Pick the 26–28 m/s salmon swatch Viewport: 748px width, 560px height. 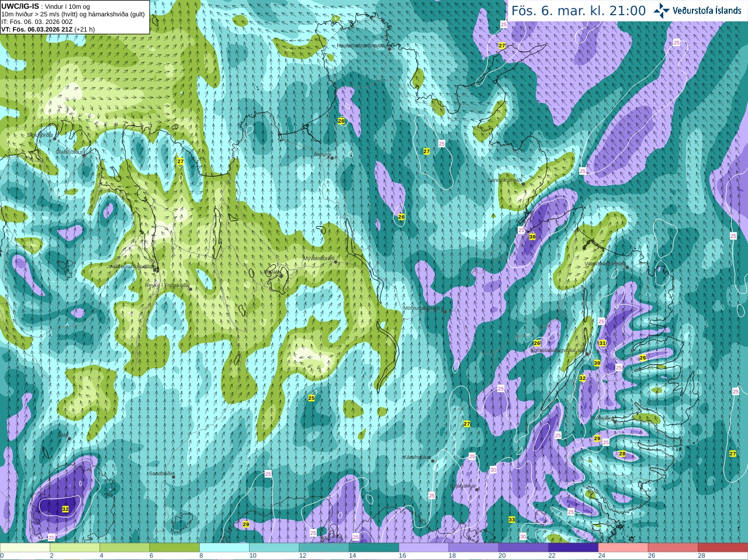pos(673,548)
